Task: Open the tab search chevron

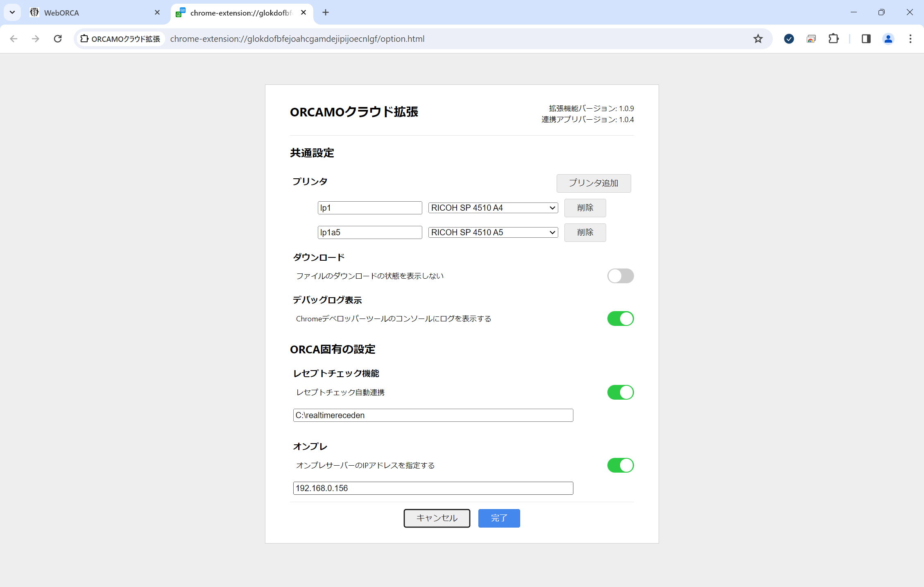Action: tap(12, 12)
